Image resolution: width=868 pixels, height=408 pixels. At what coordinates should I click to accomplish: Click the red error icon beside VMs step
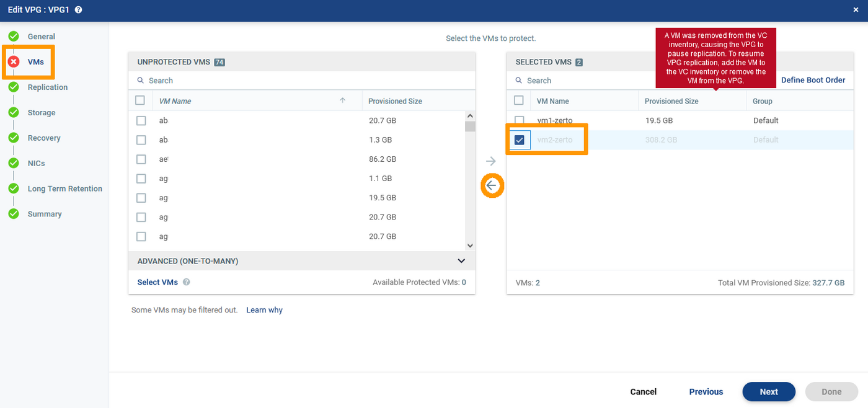[14, 62]
